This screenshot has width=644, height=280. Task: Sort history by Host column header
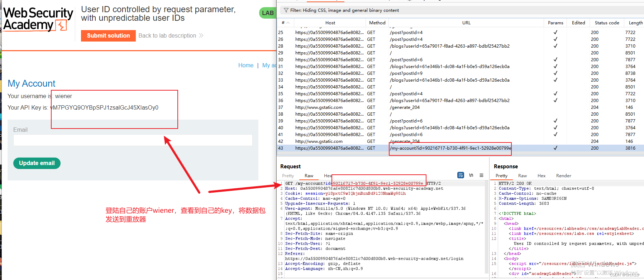(330, 23)
